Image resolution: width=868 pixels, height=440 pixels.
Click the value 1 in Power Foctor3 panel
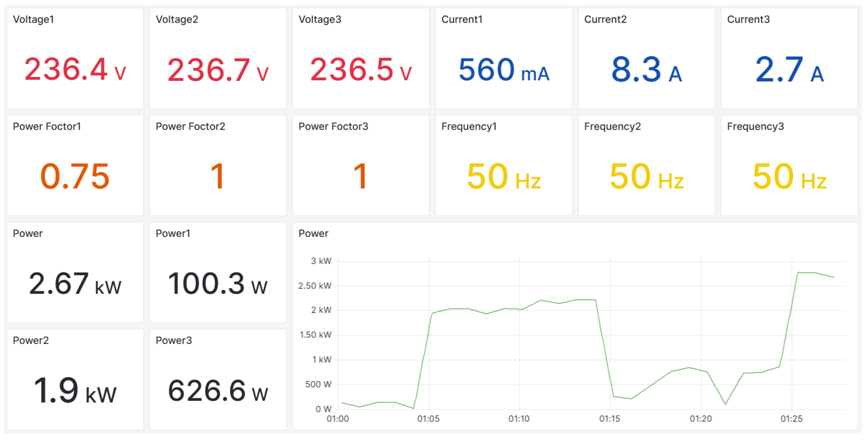361,176
